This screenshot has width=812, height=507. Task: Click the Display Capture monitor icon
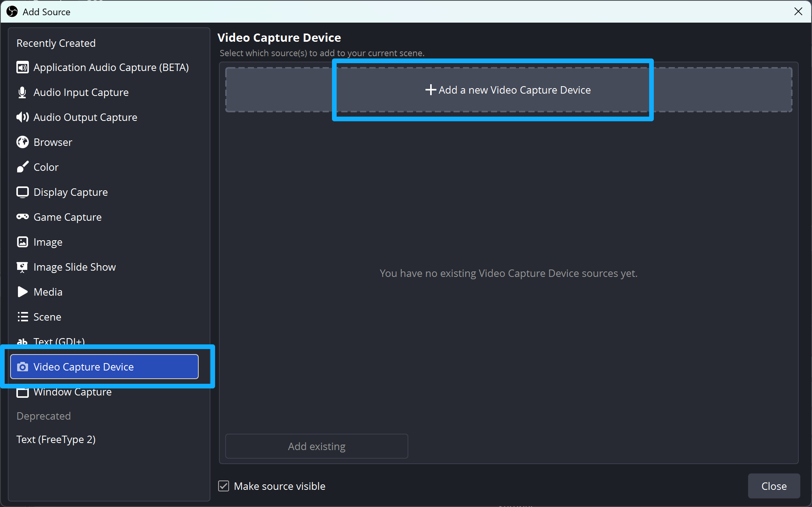tap(23, 192)
